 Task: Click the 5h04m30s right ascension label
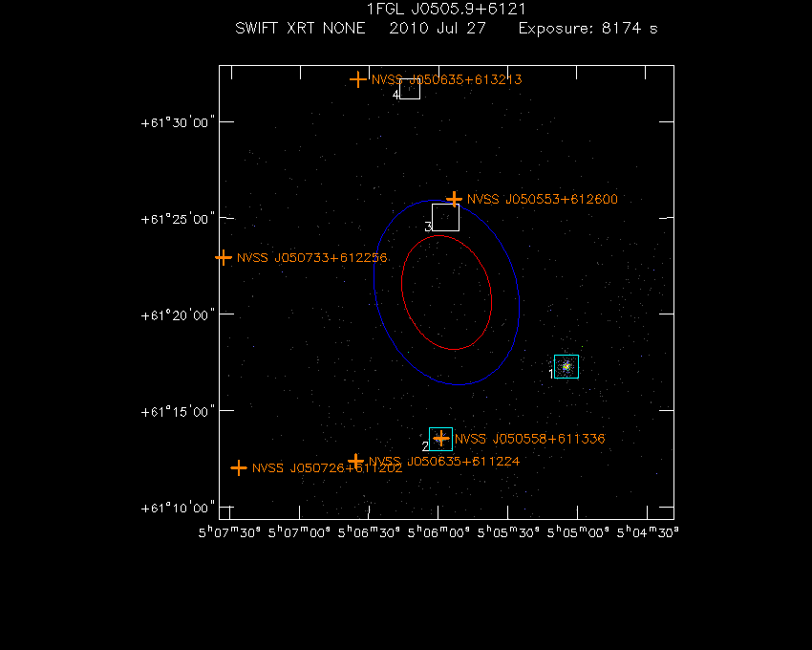pos(648,532)
